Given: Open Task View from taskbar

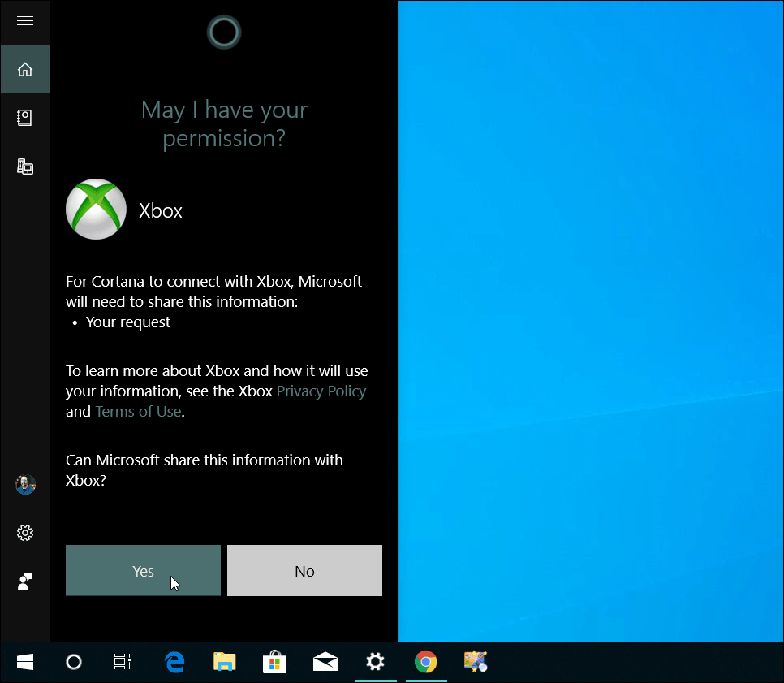Looking at the screenshot, I should click(122, 662).
